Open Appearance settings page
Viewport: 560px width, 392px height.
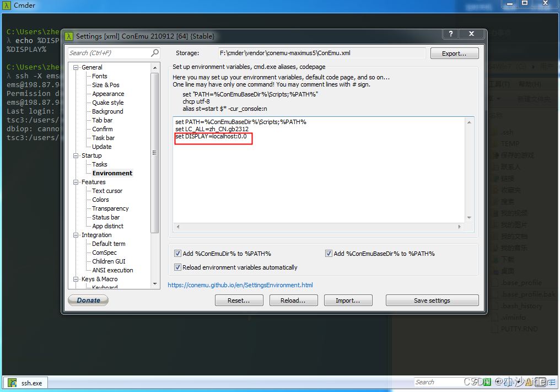tap(108, 94)
